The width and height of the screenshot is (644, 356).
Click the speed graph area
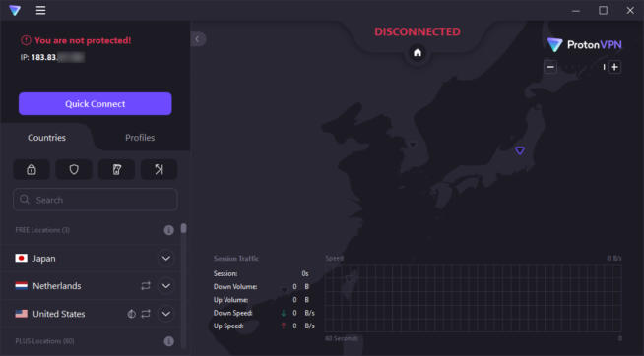point(473,298)
